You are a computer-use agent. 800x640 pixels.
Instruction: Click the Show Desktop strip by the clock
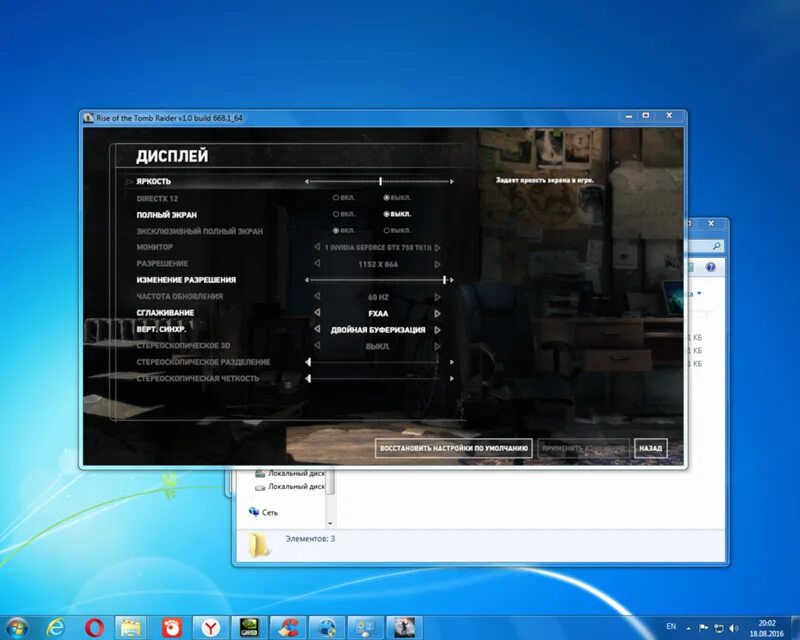click(x=796, y=628)
